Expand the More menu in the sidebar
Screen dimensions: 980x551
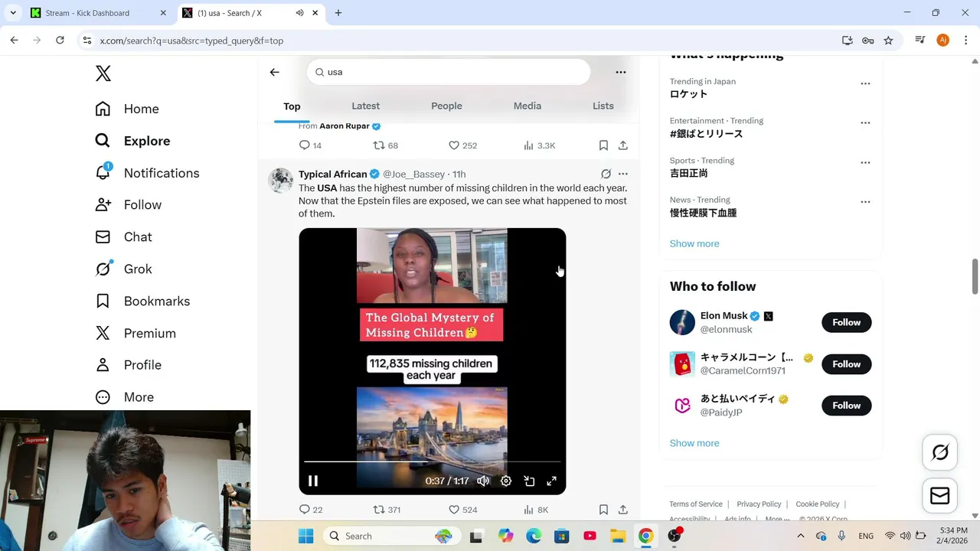pyautogui.click(x=124, y=397)
